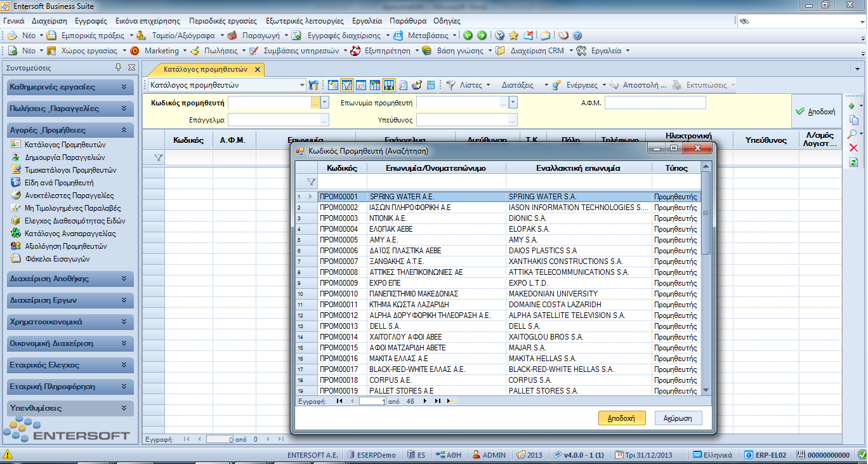Click the Α.Φ.Μ. input field

coord(655,103)
